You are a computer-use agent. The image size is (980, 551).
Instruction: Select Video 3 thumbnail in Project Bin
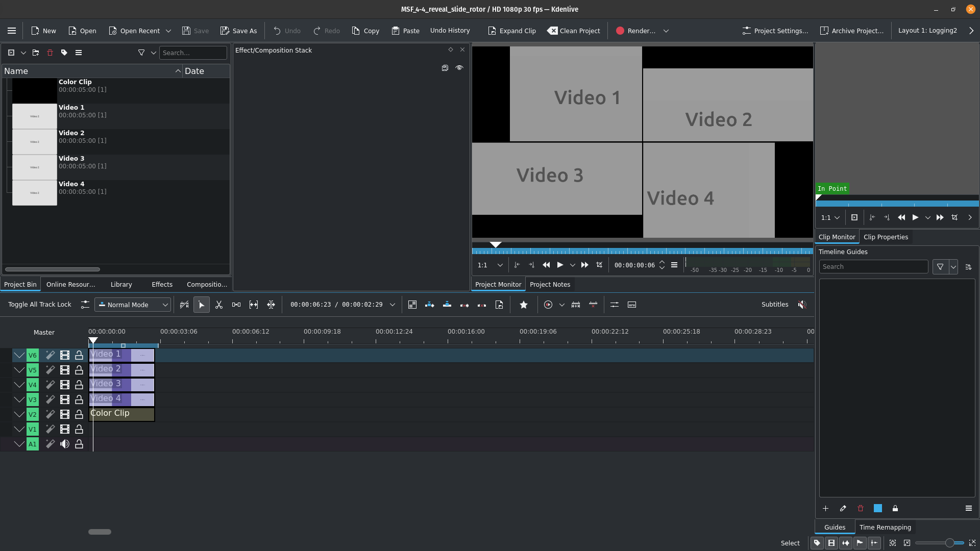(x=35, y=167)
